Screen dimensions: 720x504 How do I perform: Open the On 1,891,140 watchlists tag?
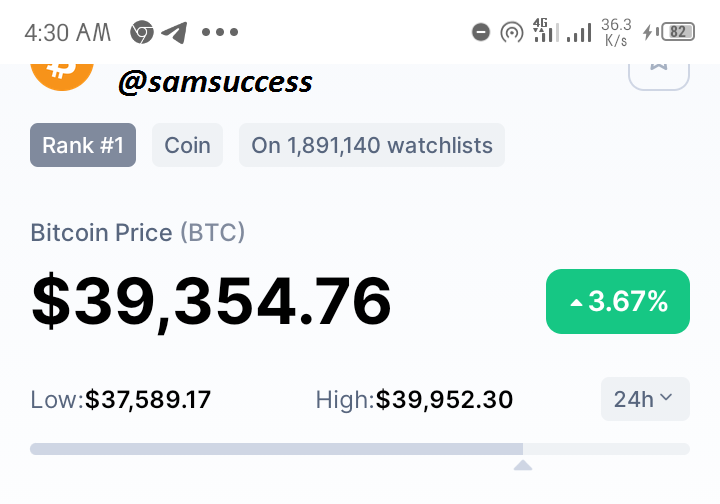tap(372, 145)
